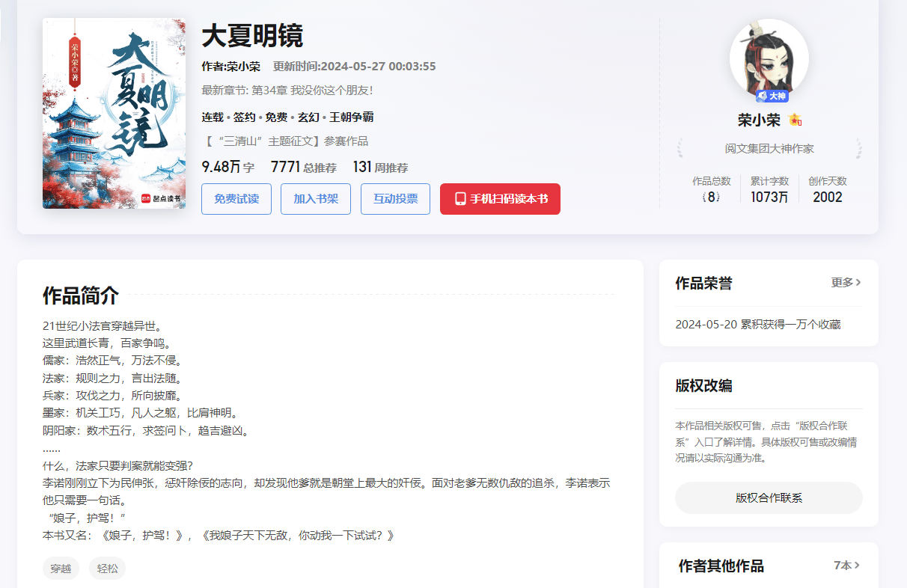Open the 荣小荣 author name in sidebar
The width and height of the screenshot is (907, 588).
pos(759,120)
